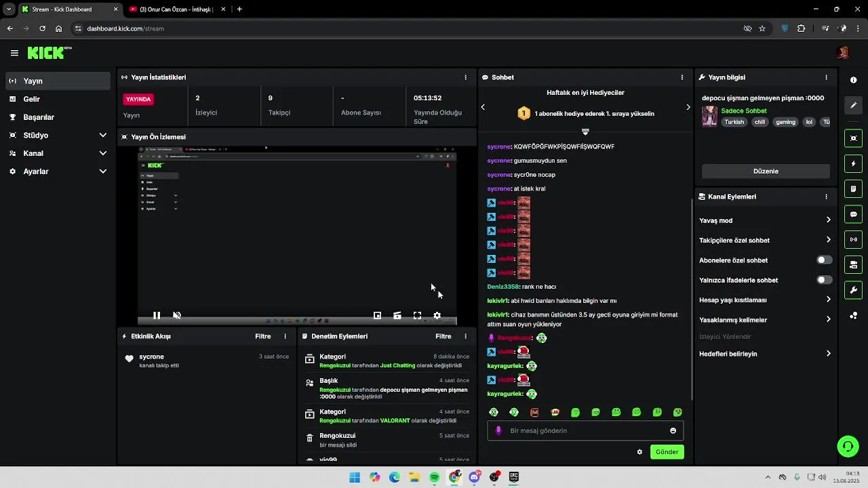Screen dimensions: 868x488
Task: Open Yavaş mod options
Action: 765,220
